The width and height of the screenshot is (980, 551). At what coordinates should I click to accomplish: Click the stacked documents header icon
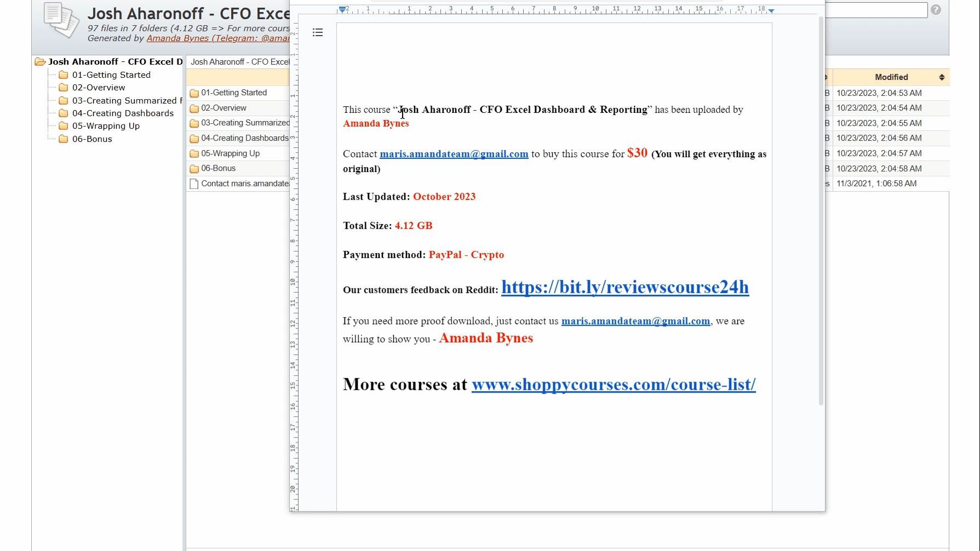(61, 20)
